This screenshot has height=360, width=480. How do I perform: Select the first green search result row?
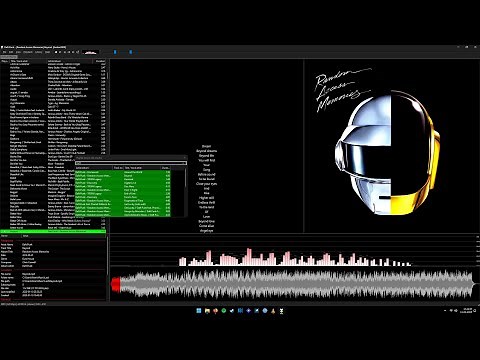click(x=123, y=172)
